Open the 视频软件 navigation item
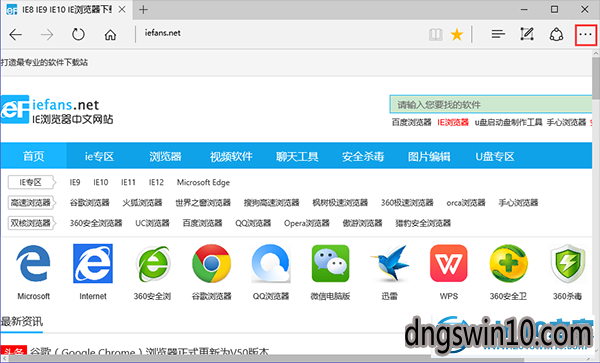 point(231,156)
